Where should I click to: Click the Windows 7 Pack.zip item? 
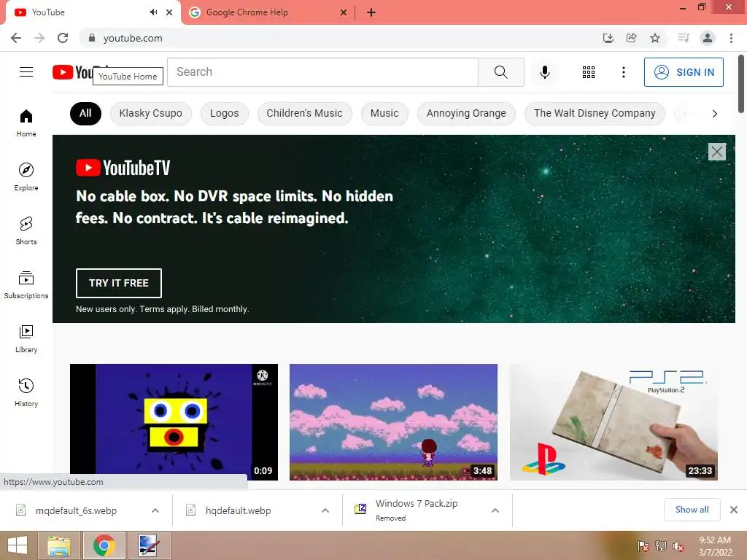[417, 510]
